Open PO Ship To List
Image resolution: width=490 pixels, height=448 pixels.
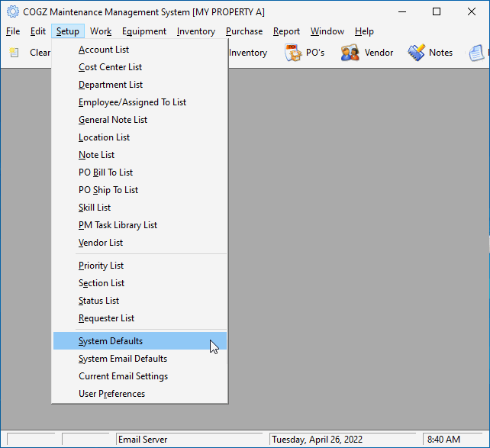point(140,190)
